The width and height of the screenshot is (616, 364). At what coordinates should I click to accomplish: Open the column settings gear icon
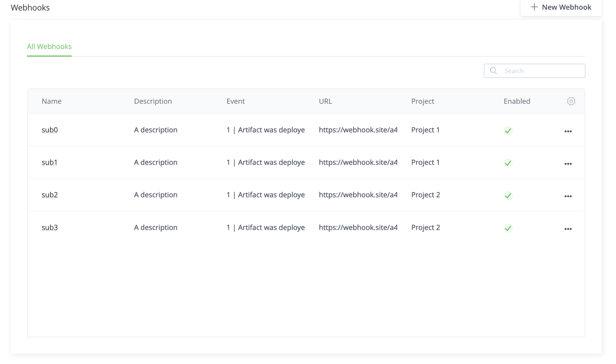pos(571,101)
